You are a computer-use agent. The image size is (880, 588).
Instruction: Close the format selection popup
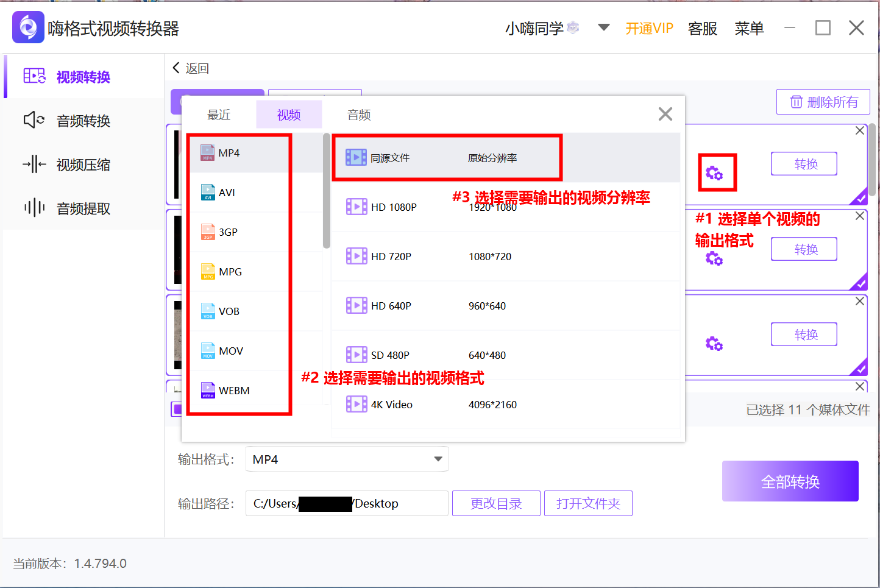(x=665, y=114)
